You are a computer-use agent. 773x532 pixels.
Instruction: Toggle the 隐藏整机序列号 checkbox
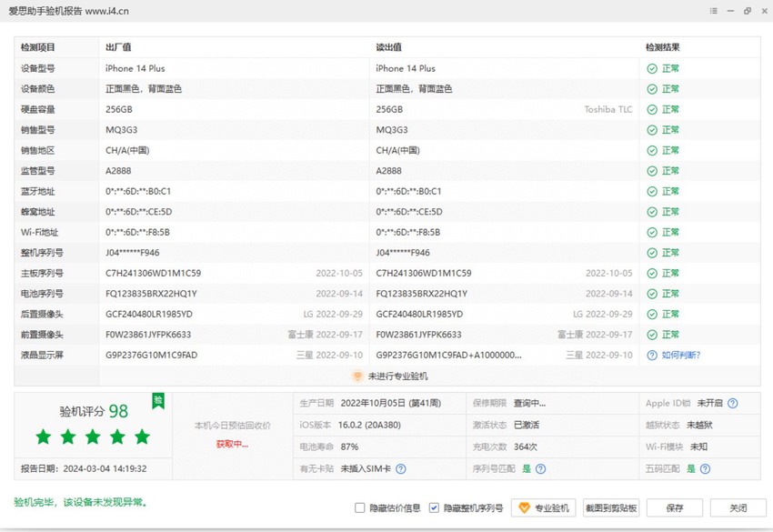pos(434,507)
